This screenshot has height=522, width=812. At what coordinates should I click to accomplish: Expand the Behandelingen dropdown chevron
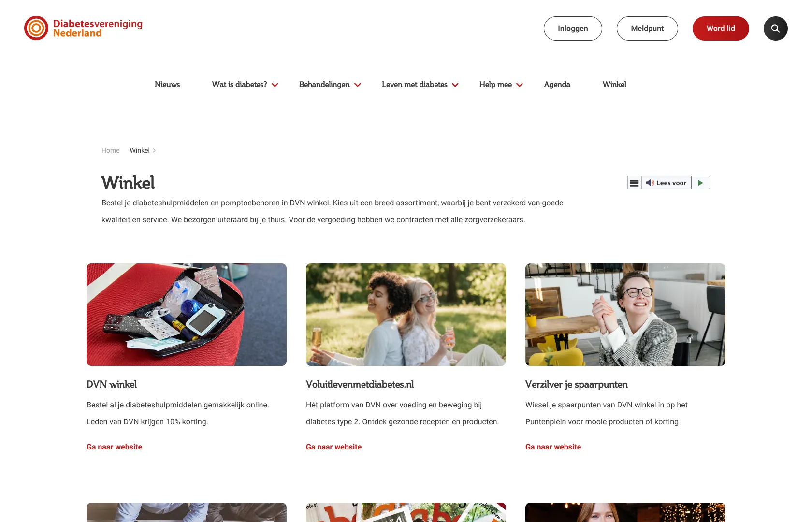pyautogui.click(x=358, y=85)
